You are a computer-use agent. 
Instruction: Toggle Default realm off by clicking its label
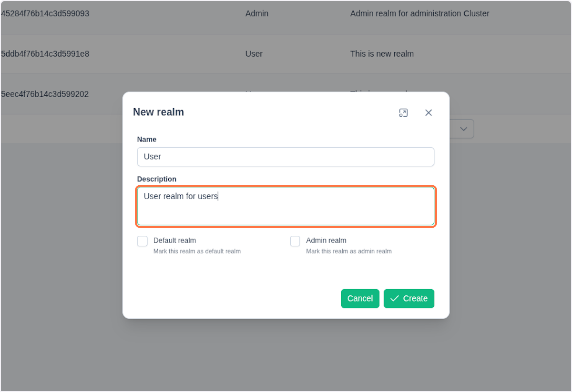pos(174,241)
